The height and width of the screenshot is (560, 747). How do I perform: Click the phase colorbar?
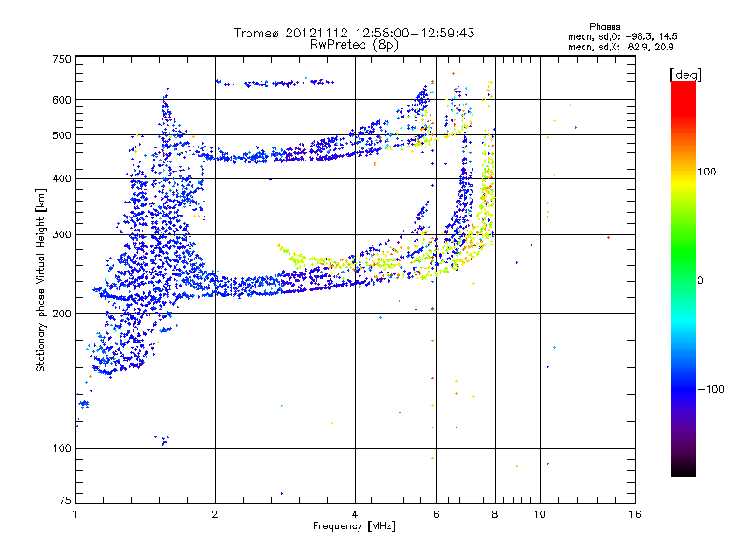coord(684,278)
